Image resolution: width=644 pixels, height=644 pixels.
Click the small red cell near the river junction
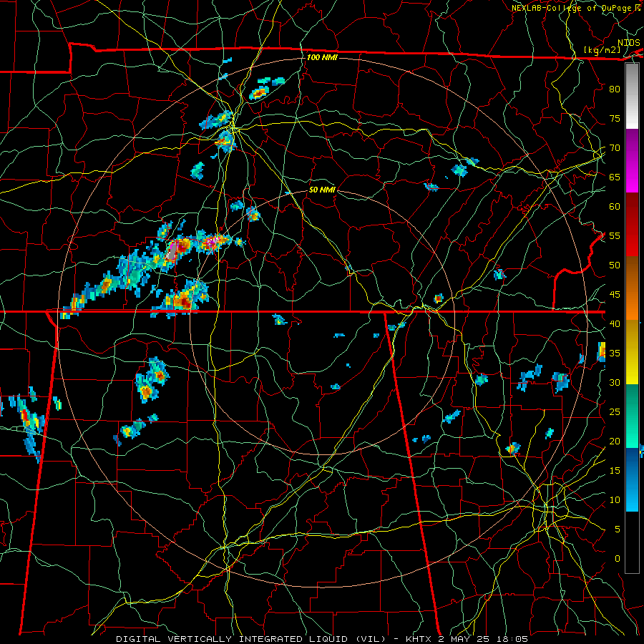point(439,298)
